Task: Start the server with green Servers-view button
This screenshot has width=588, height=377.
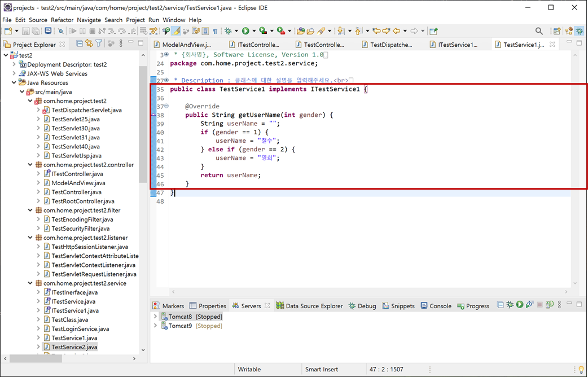Action: tap(520, 305)
